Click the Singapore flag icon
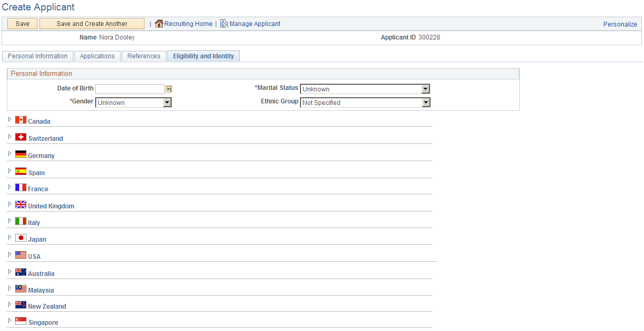Image resolution: width=644 pixels, height=331 pixels. click(x=20, y=321)
